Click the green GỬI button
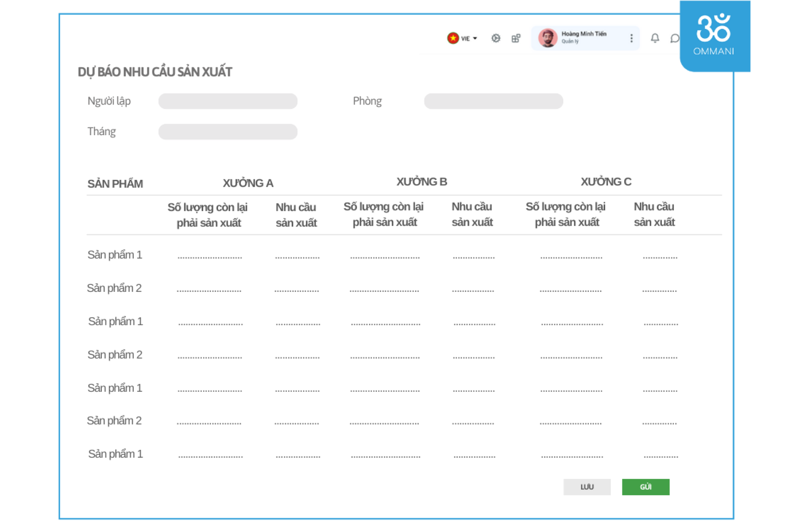The image size is (792, 532). tap(646, 487)
